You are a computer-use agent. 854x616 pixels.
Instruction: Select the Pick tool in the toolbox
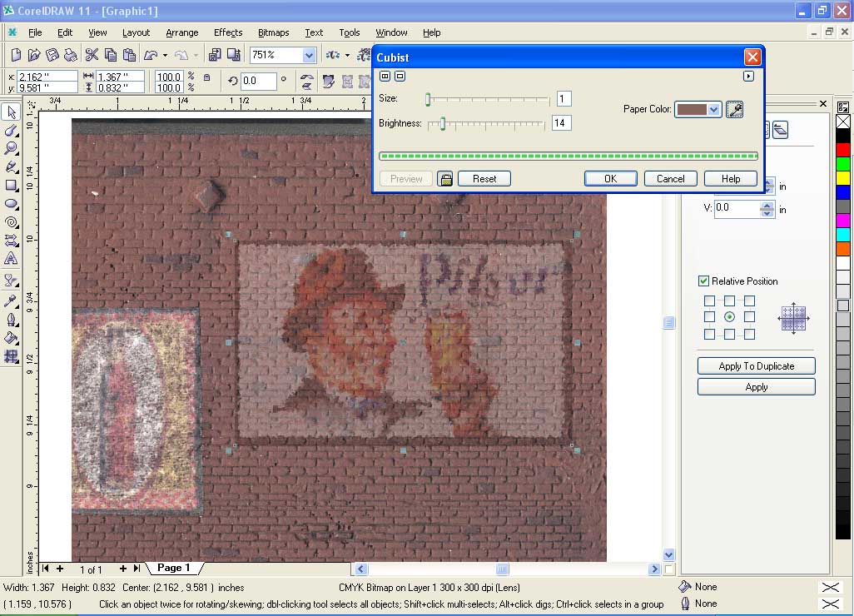pos(11,112)
